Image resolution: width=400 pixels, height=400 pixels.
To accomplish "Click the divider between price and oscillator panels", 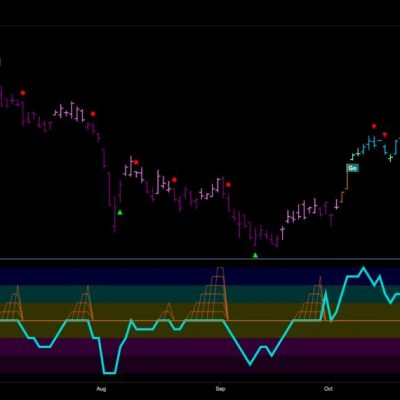I will 200,259.
